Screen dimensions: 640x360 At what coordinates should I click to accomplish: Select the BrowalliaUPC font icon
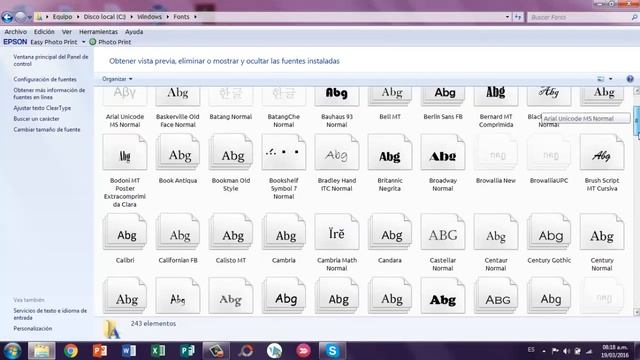pyautogui.click(x=549, y=152)
